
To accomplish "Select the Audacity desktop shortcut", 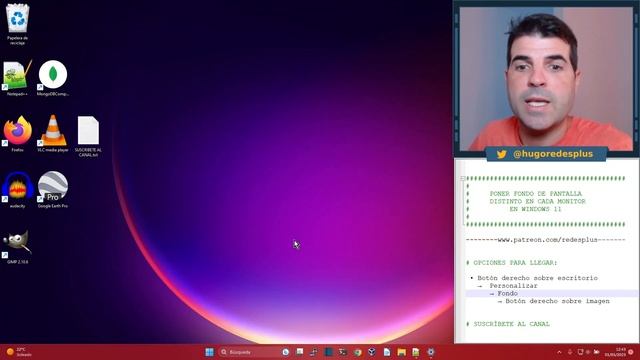I will pos(18,190).
